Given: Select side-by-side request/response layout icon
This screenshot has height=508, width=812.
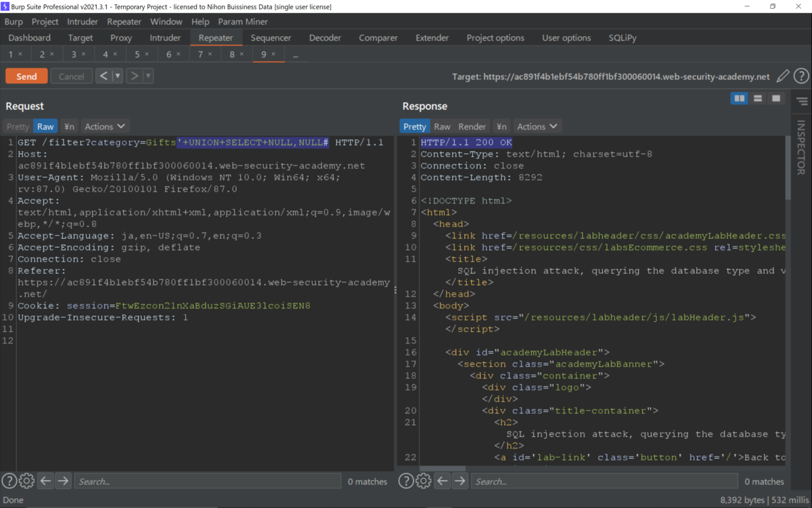Looking at the screenshot, I should [740, 99].
